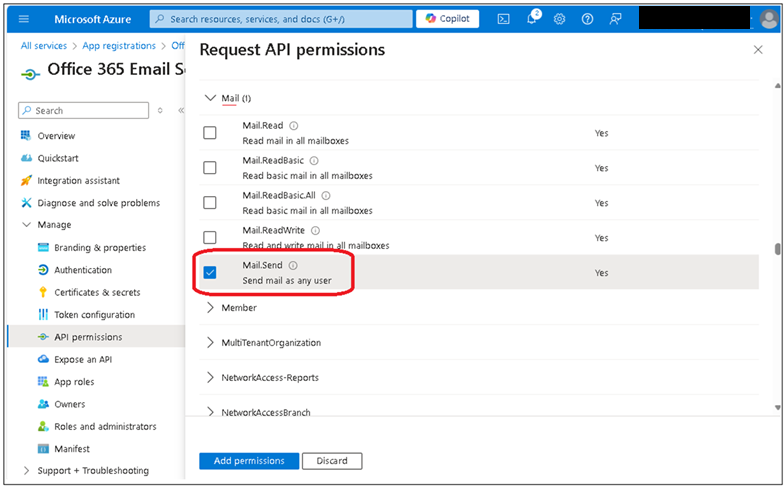Enable the Mail.Read permission checkbox
This screenshot has height=487, width=784.
click(x=210, y=133)
